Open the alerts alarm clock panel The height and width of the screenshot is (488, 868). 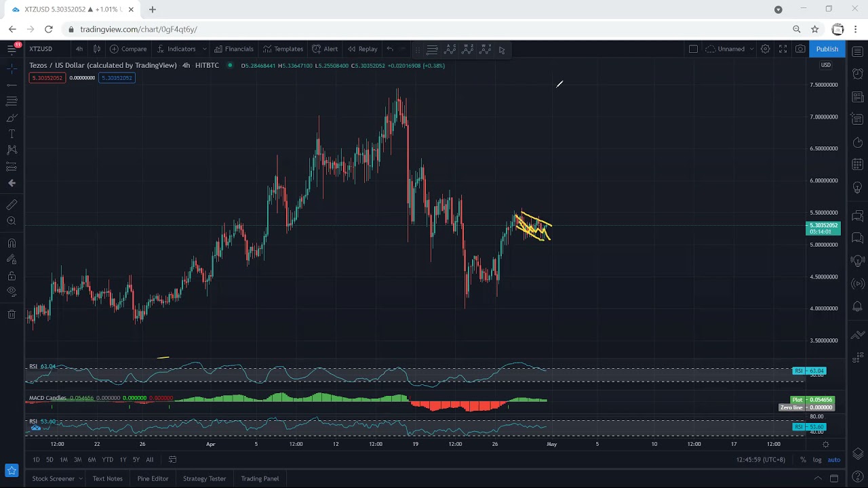click(858, 74)
